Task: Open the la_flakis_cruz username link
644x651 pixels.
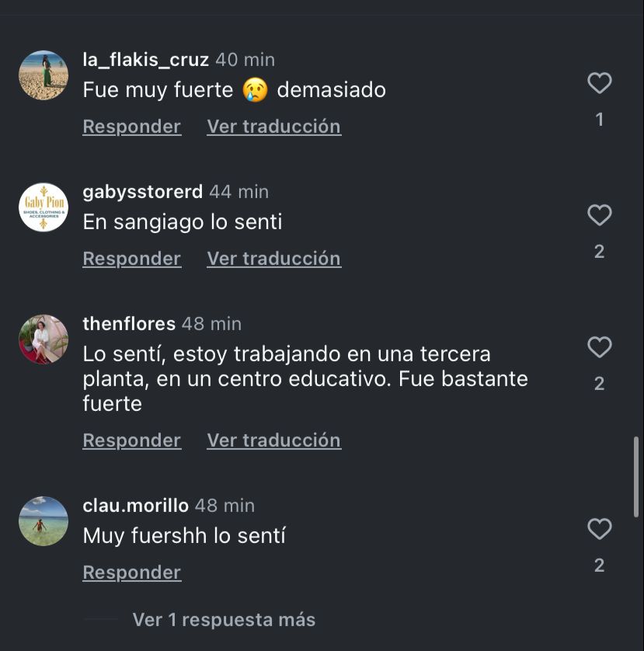Action: (145, 60)
